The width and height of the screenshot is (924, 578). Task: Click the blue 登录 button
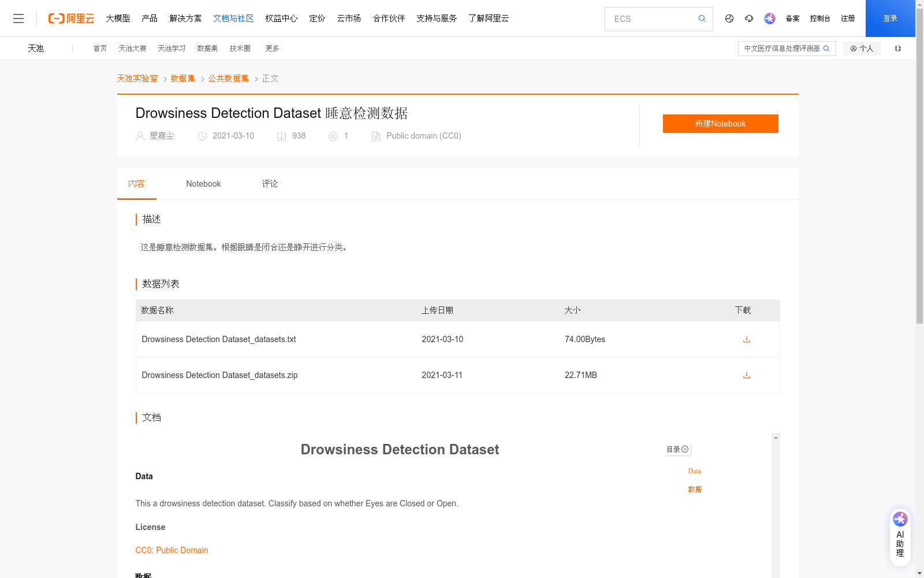pos(890,18)
